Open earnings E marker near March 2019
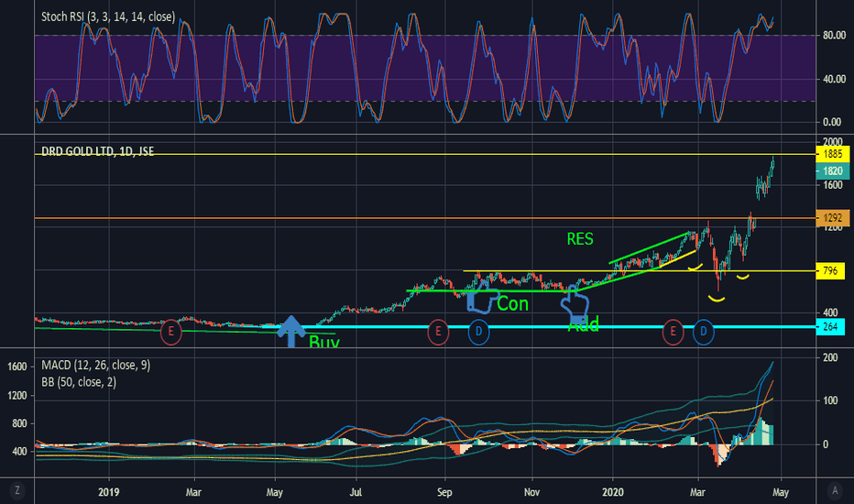 click(171, 332)
